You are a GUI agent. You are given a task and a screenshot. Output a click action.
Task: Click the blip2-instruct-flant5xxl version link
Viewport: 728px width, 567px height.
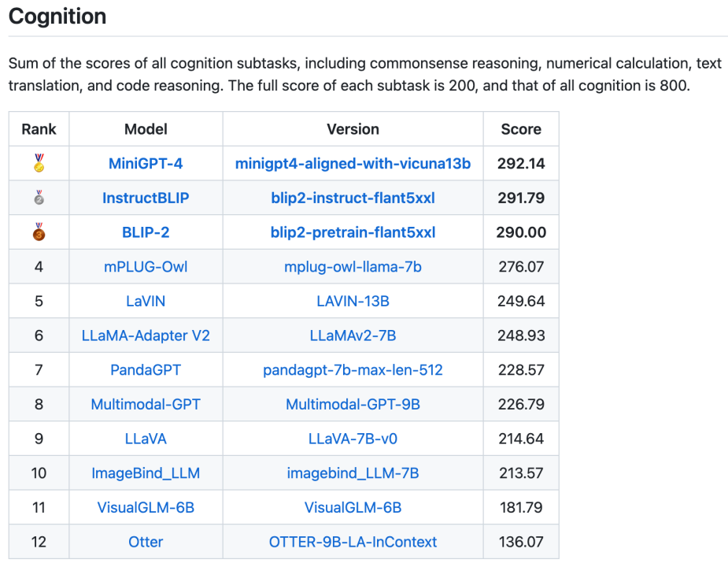tap(353, 198)
